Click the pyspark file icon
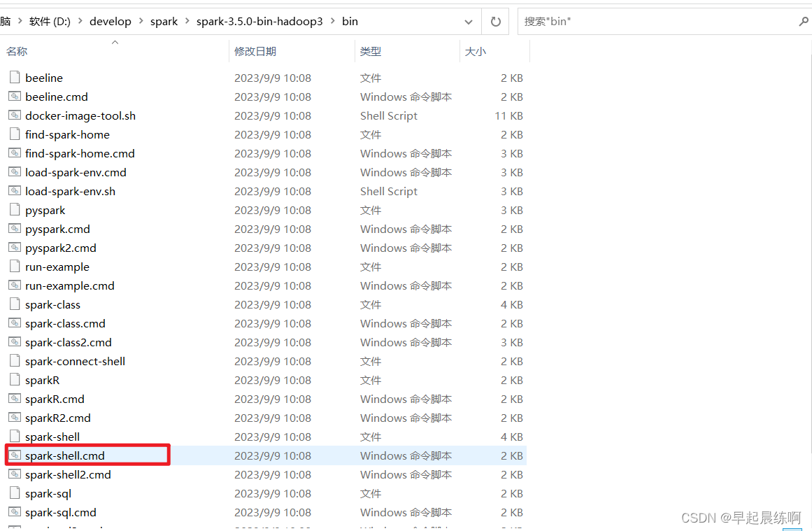 coord(15,210)
